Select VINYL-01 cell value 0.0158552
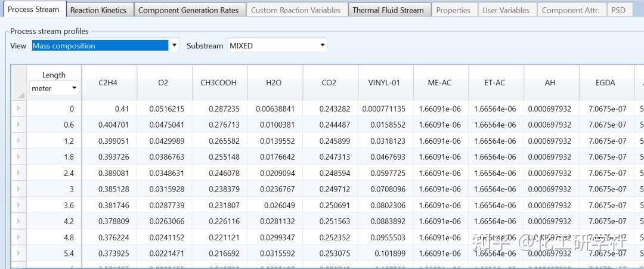This screenshot has height=269, width=644. pyautogui.click(x=385, y=125)
